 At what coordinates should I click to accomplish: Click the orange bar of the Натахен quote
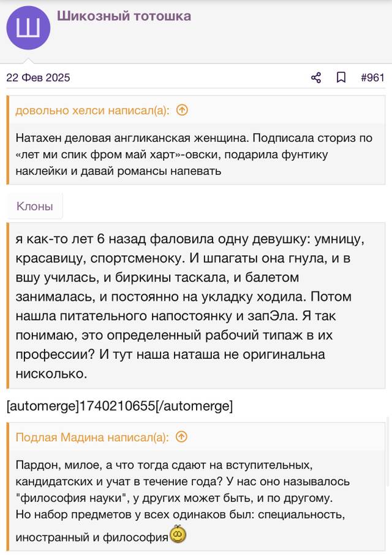[x=8, y=140]
